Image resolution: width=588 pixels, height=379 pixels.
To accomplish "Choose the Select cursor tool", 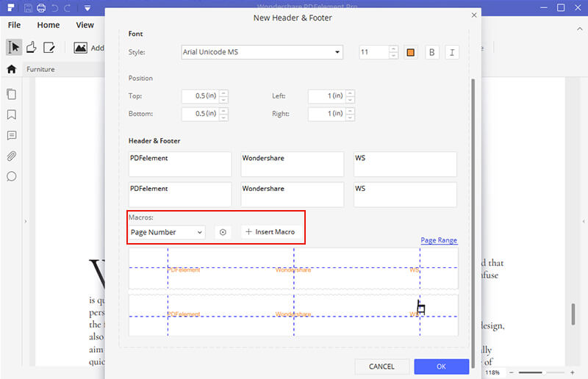I will coord(14,47).
